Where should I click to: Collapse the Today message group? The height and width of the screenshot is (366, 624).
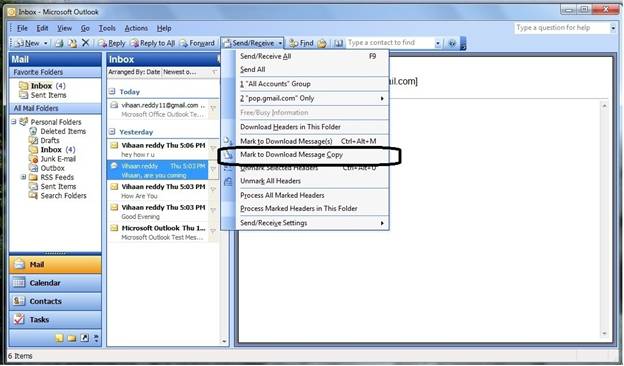pos(112,92)
